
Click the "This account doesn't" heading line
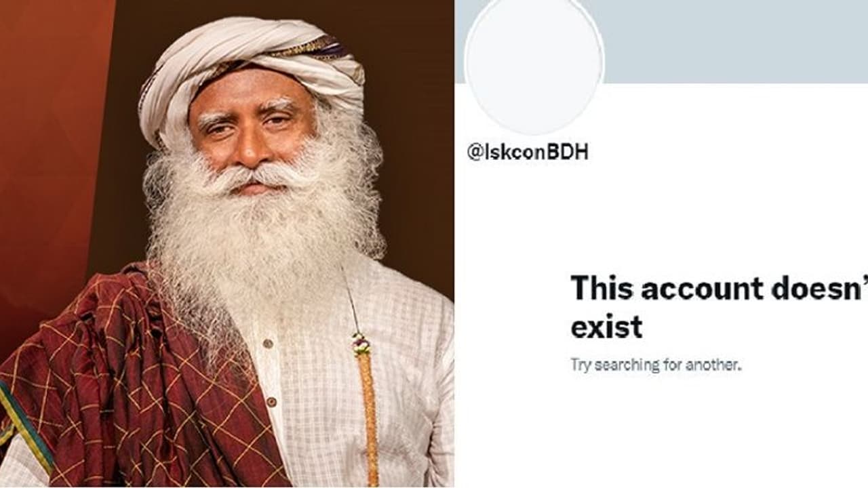pyautogui.click(x=719, y=288)
